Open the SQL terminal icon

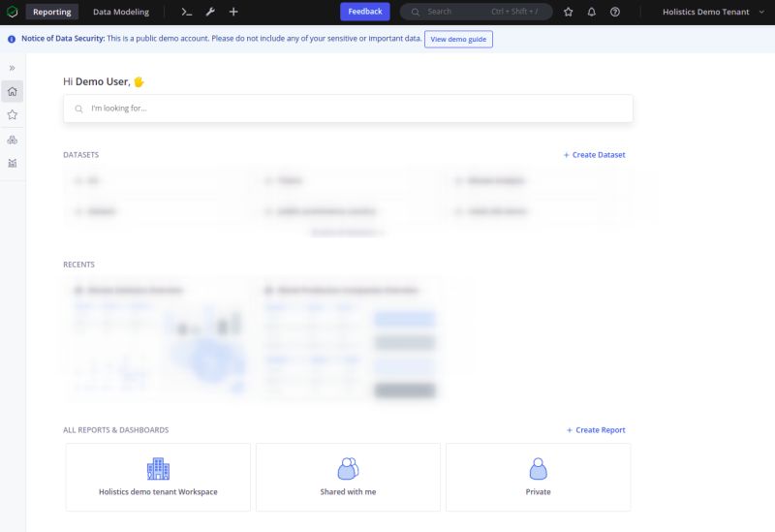click(x=186, y=12)
